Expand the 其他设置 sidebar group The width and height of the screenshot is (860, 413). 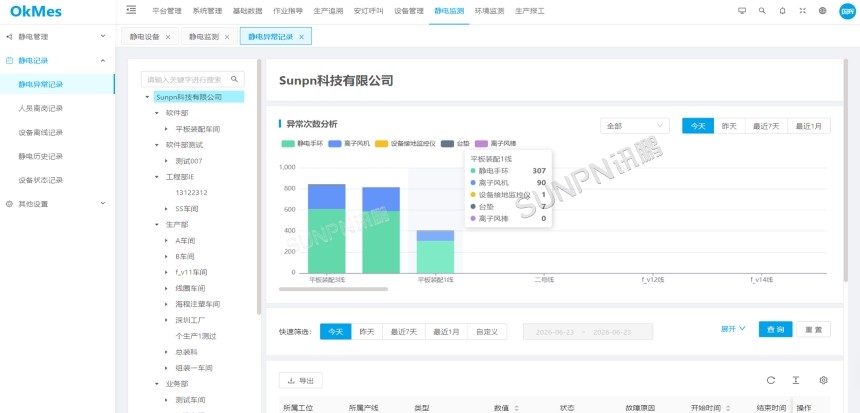pyautogui.click(x=58, y=203)
